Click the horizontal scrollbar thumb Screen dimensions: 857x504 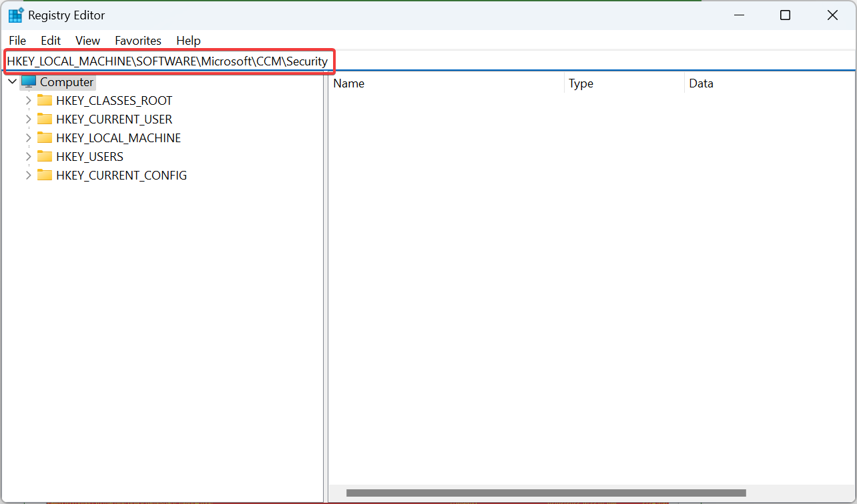pyautogui.click(x=545, y=493)
